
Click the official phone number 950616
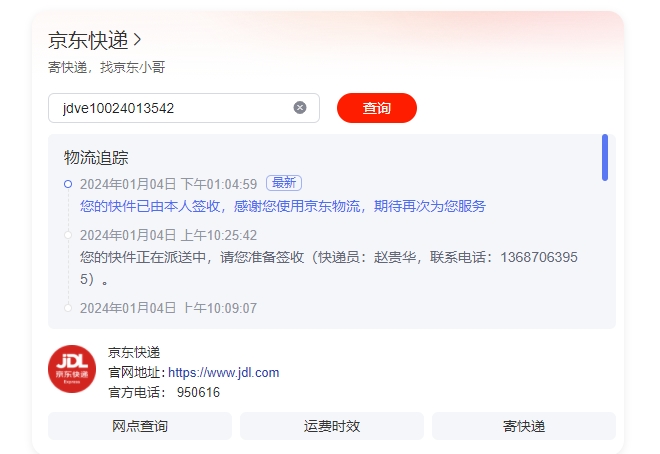click(x=198, y=393)
